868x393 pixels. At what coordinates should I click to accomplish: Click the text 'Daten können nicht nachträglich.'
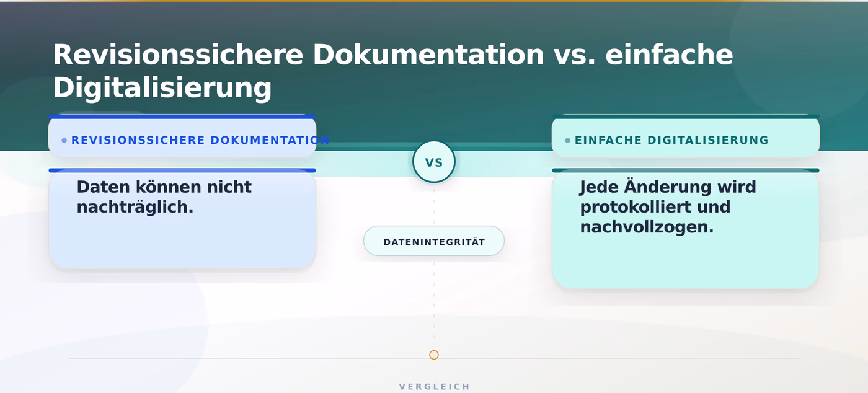(x=164, y=196)
